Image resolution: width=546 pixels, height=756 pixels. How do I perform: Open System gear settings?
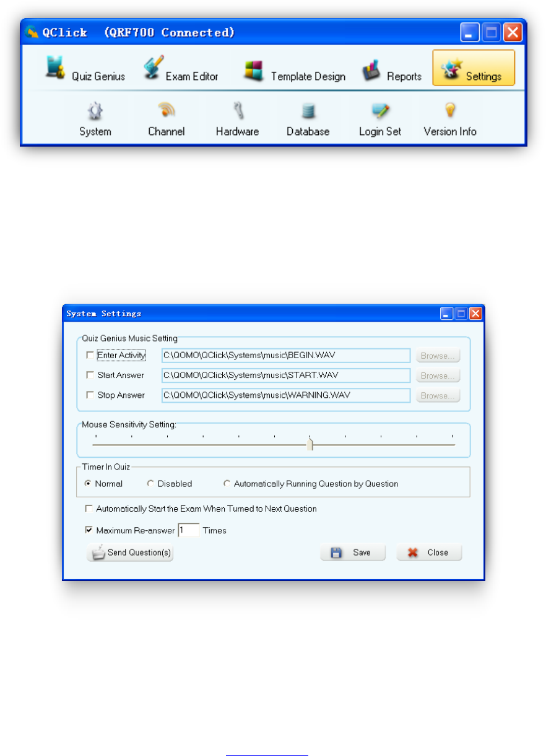pos(95,111)
